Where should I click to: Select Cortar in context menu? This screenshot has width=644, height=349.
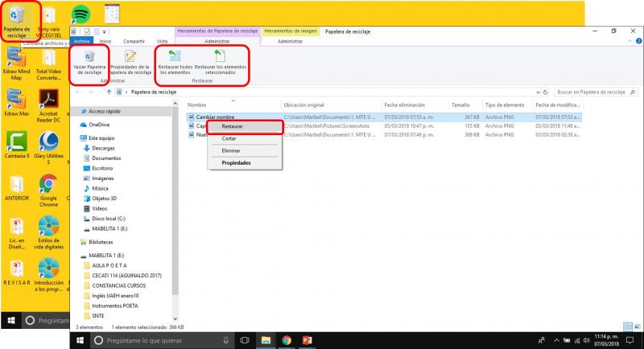[245, 138]
